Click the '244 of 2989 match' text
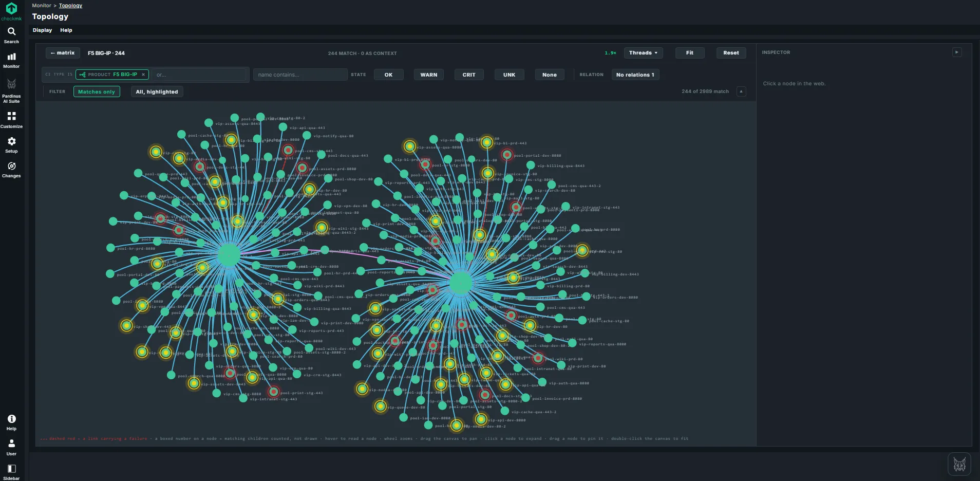 tap(705, 91)
